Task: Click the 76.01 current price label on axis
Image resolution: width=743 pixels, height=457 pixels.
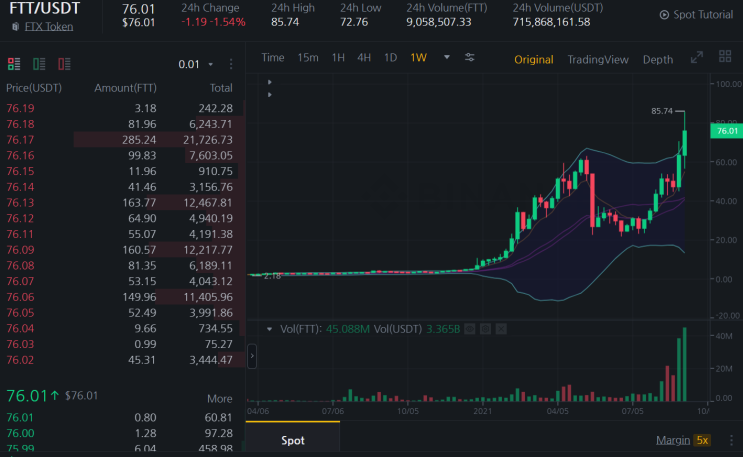Action: click(727, 131)
